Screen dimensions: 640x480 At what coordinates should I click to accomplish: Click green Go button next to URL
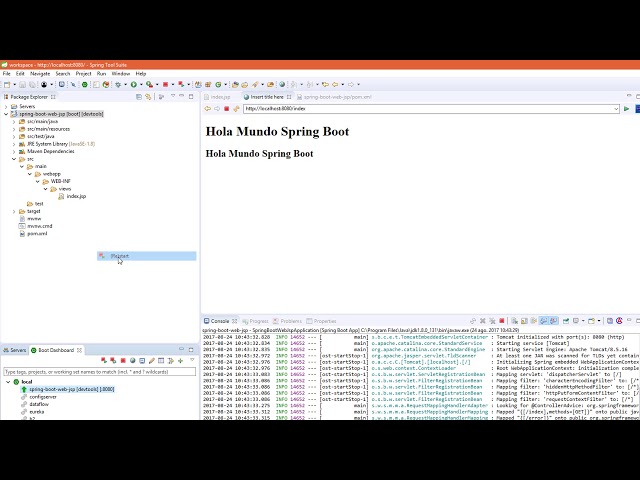[627, 109]
